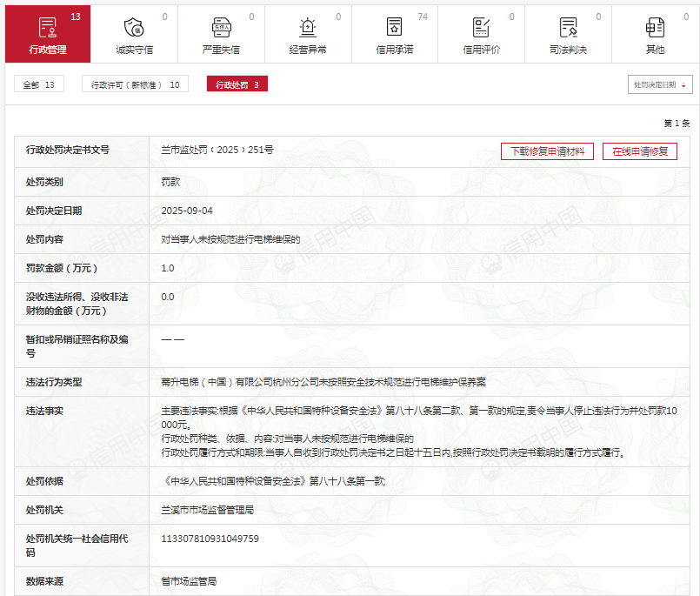The height and width of the screenshot is (596, 700).
Task: Click the penalty date 2025-09-04
Action: [187, 211]
